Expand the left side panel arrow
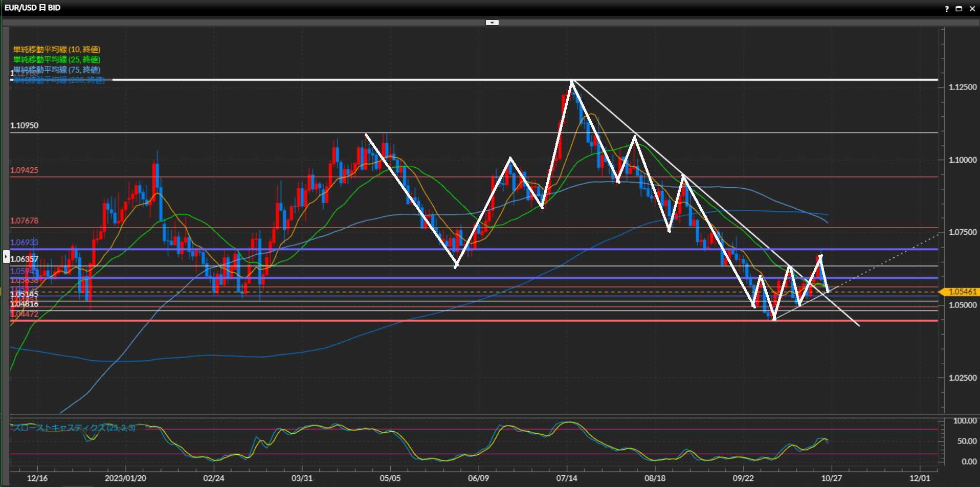Viewport: 980px width, 487px height. 6,256
